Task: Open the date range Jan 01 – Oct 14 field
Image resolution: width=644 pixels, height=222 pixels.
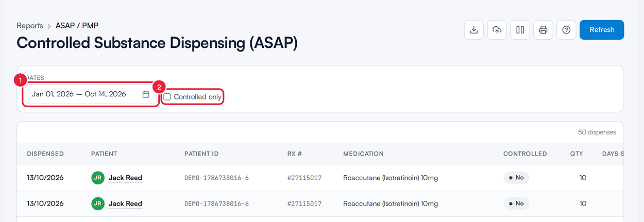Action: pyautogui.click(x=90, y=94)
